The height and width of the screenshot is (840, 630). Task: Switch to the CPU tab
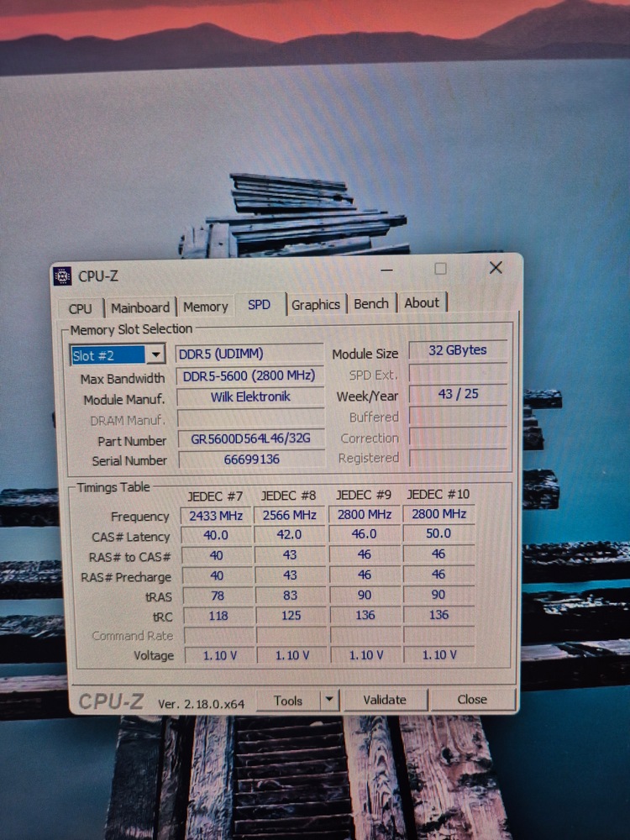click(x=81, y=308)
